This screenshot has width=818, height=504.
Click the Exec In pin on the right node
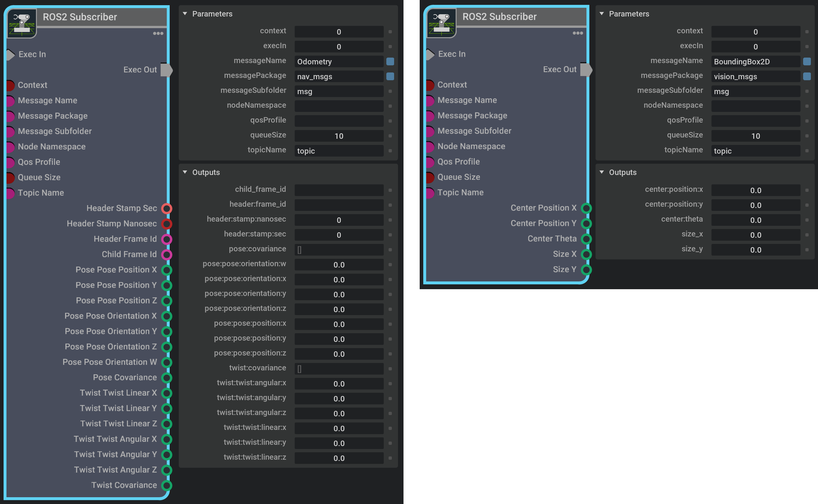(429, 54)
